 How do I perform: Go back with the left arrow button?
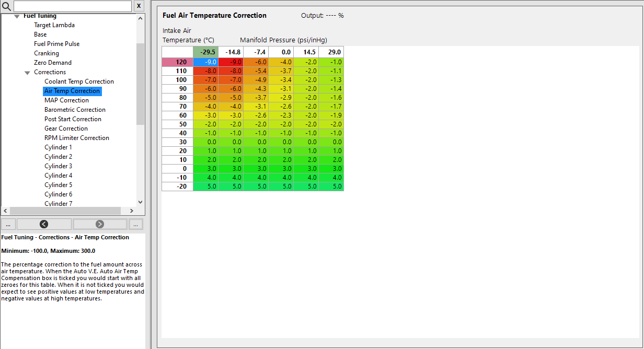coord(44,224)
